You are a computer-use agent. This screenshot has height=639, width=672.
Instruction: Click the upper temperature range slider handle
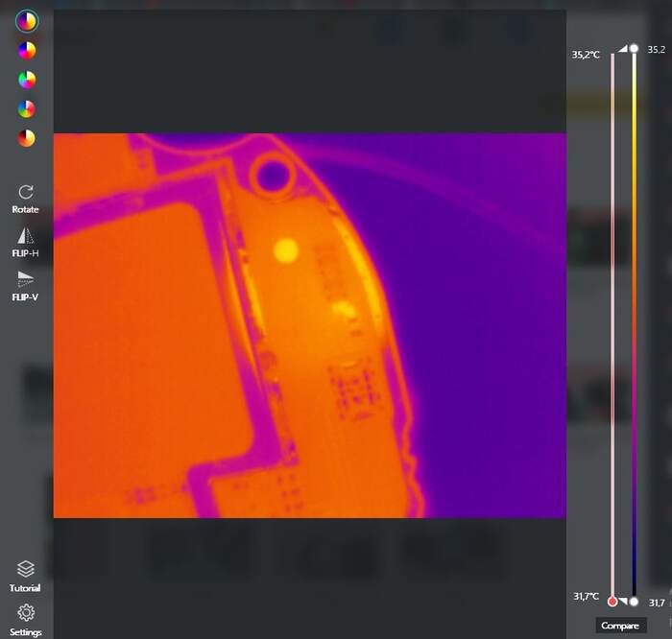pos(634,48)
